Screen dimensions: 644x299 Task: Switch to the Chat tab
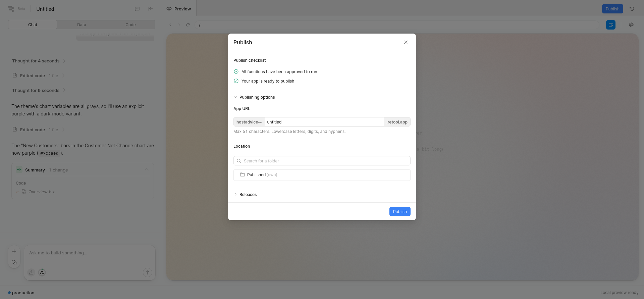tap(33, 24)
